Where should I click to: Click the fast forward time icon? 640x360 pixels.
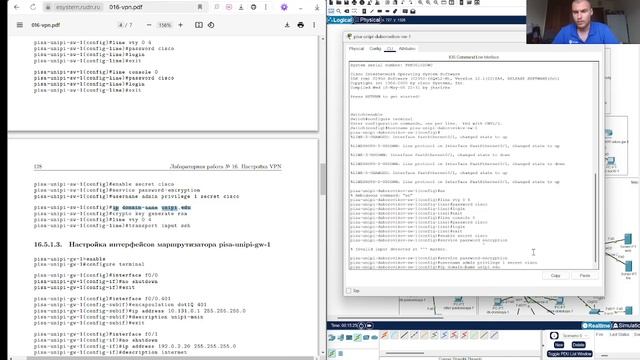(369, 326)
